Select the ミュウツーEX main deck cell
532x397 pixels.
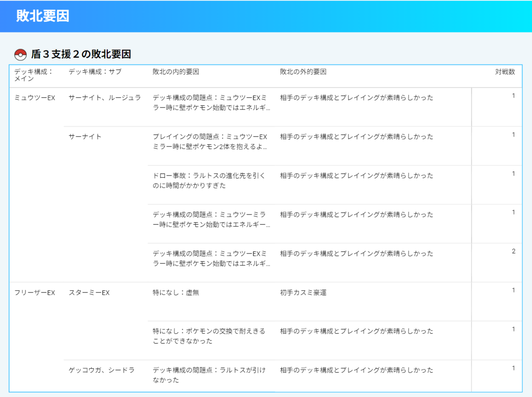pos(35,98)
